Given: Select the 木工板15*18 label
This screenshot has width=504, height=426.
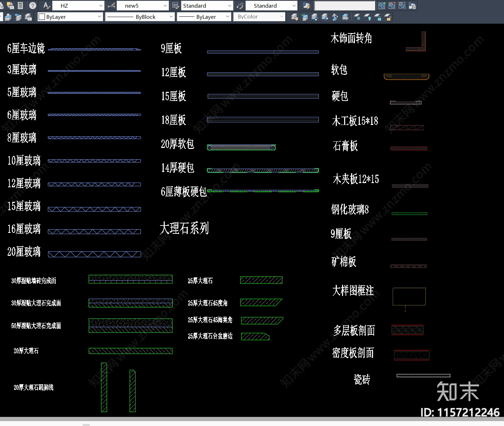Looking at the screenshot, I should [x=355, y=121].
